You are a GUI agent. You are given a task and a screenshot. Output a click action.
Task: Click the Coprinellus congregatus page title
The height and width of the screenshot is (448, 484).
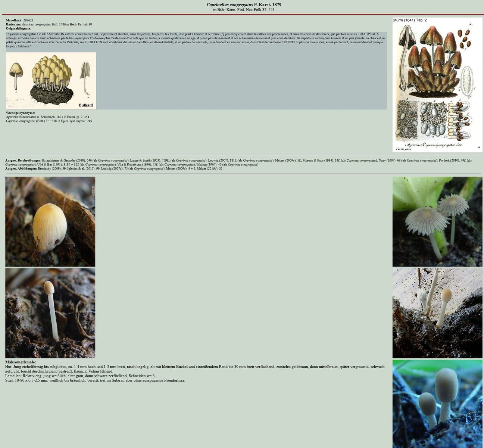pyautogui.click(x=244, y=5)
